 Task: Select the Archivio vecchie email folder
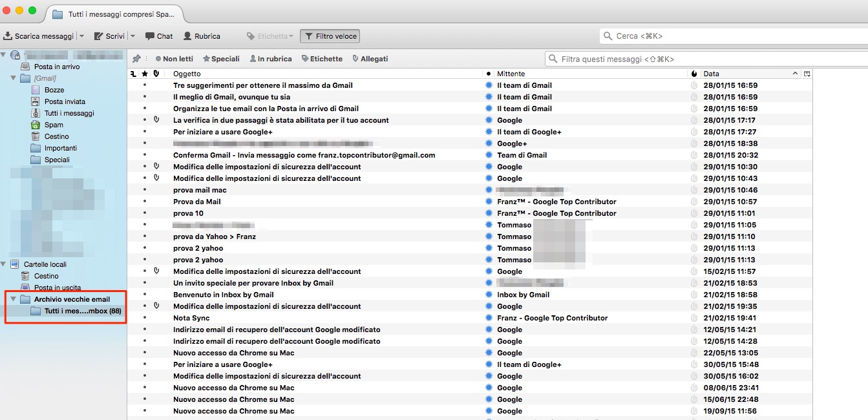(x=72, y=299)
